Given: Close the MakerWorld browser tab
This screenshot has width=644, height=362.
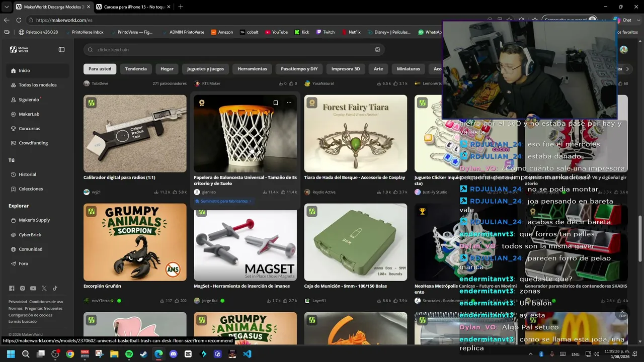Looking at the screenshot, I should [x=88, y=7].
